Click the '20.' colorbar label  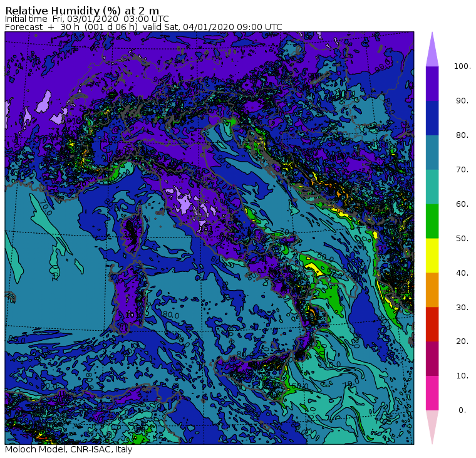(x=462, y=341)
